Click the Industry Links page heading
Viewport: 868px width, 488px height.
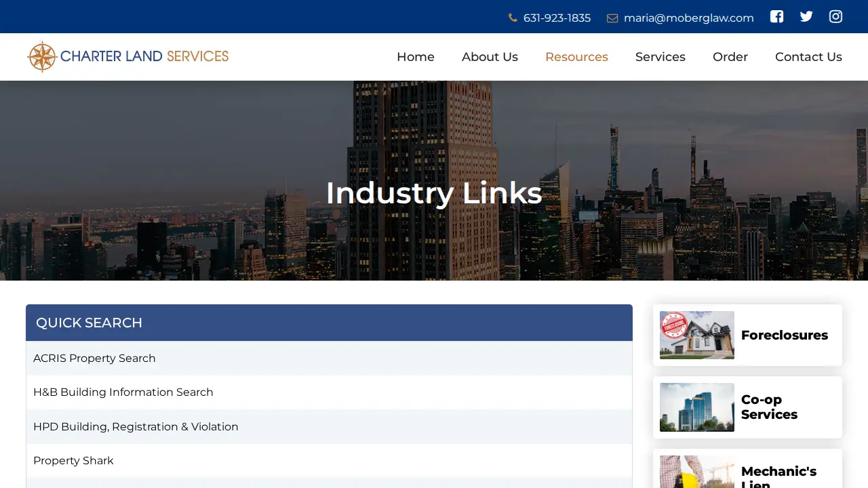pos(434,193)
